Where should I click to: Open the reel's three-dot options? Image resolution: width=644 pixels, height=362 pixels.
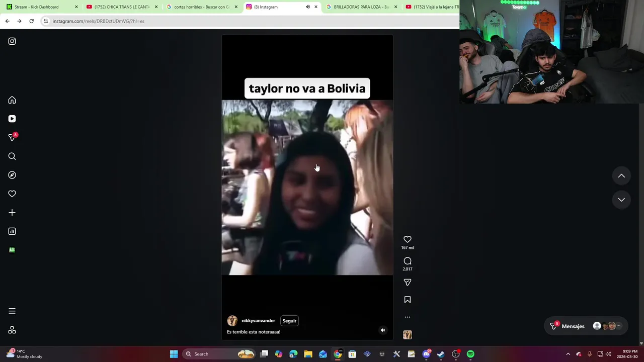(408, 317)
